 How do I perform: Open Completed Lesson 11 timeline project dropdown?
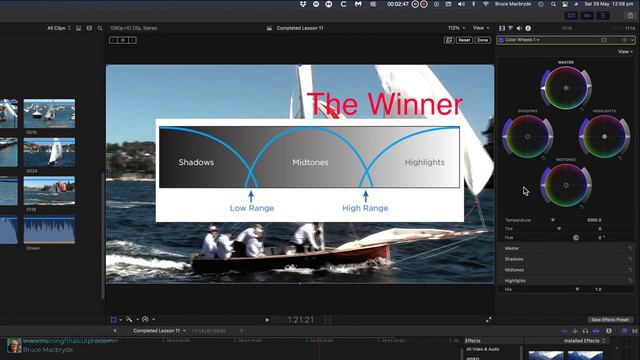(x=159, y=331)
